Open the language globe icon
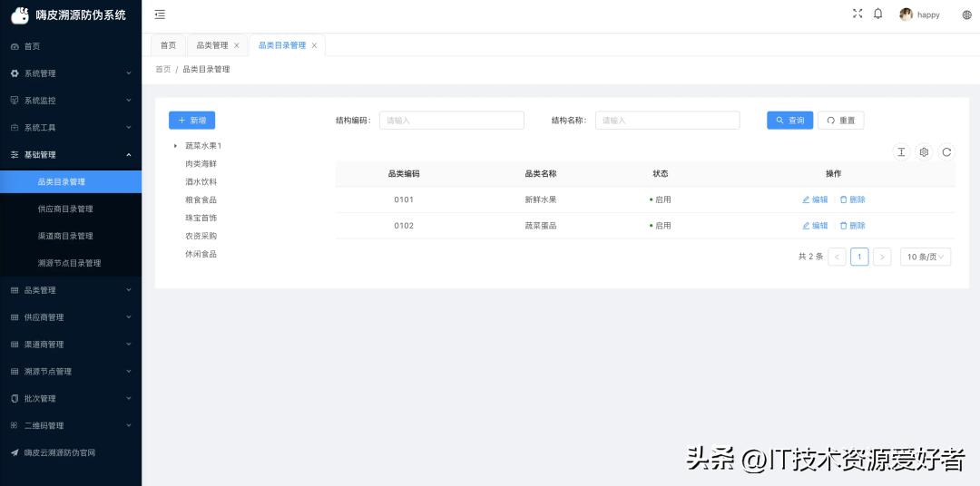 click(x=967, y=15)
